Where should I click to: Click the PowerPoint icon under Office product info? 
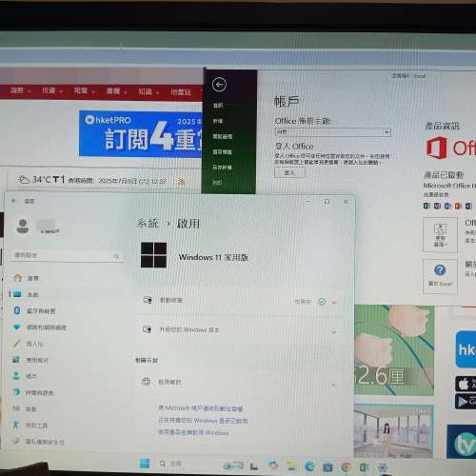[458, 206]
